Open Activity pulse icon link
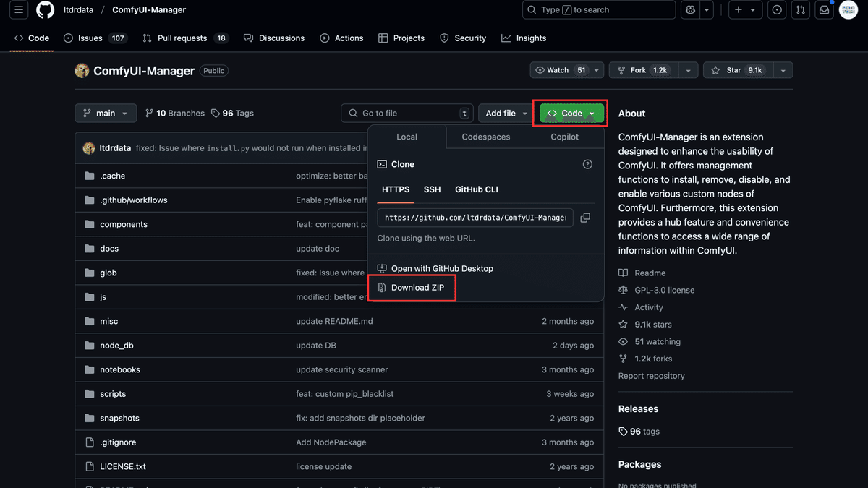The height and width of the screenshot is (488, 868). [624, 308]
